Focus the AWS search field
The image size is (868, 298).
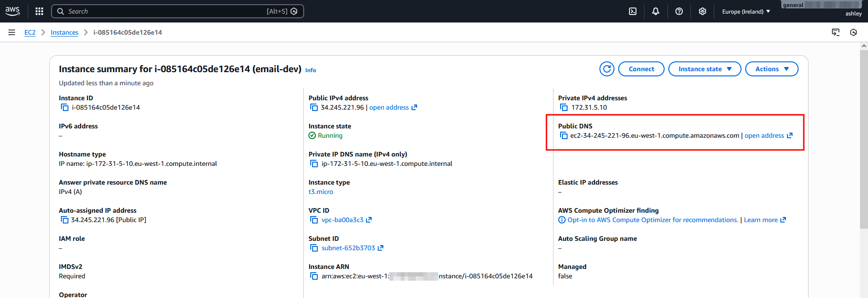click(177, 11)
